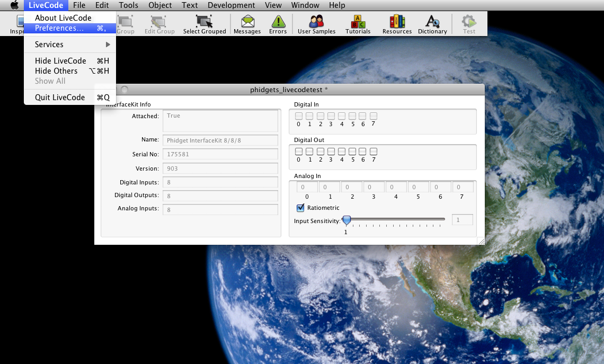The image size is (604, 364).
Task: Uncheck the Ratiometric checkbox
Action: 300,208
